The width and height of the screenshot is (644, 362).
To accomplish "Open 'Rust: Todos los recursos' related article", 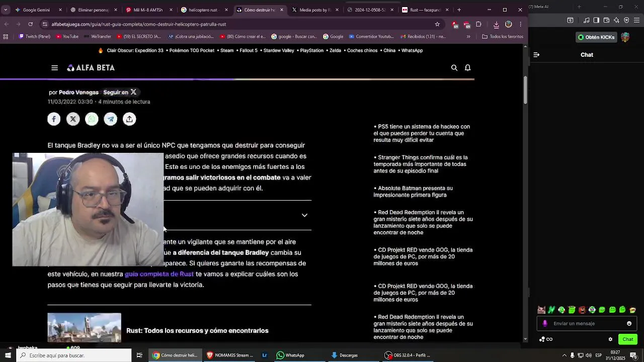I will (197, 331).
